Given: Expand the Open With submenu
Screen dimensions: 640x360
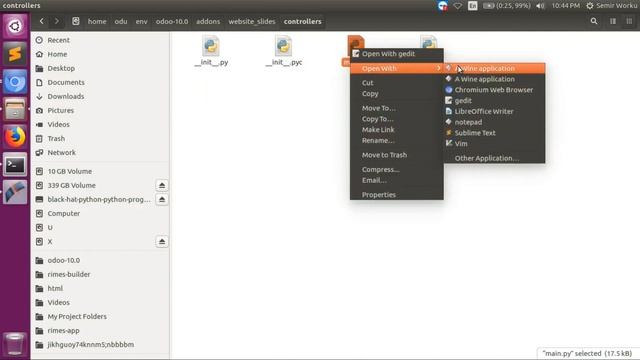Looking at the screenshot, I should (x=397, y=68).
